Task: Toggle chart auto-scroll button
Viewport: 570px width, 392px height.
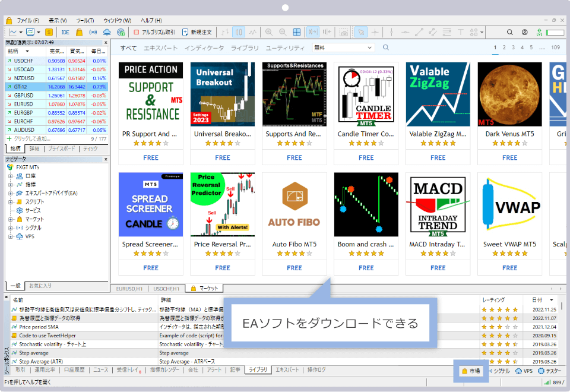Action: coord(312,32)
